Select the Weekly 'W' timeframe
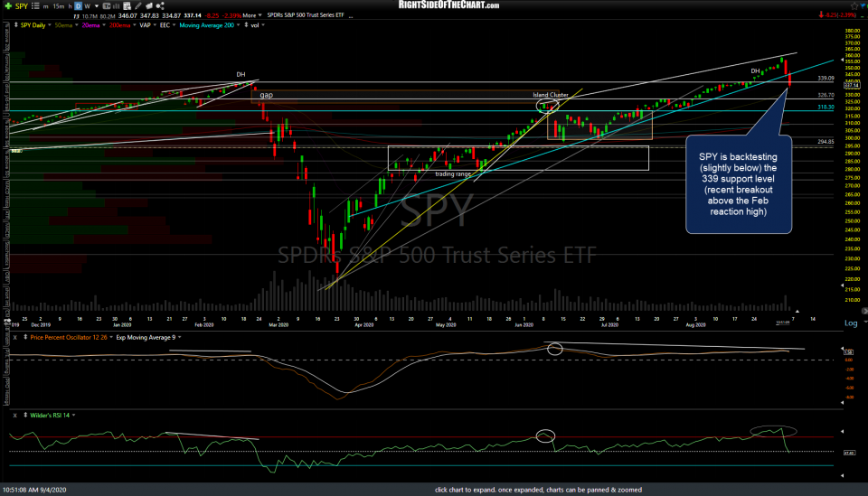This screenshot has width=868, height=496. click(x=87, y=6)
